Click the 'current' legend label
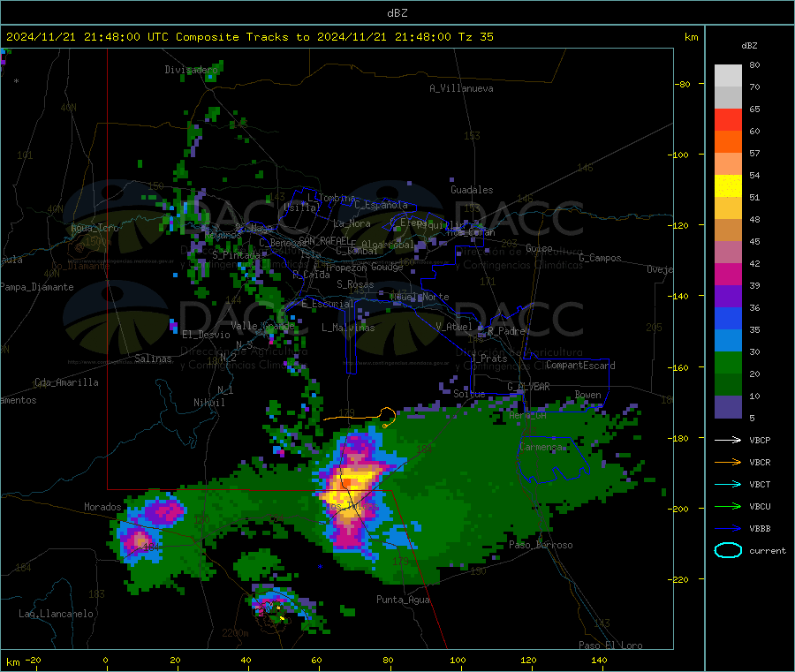Screen dimensions: 795x672 pyautogui.click(x=767, y=550)
